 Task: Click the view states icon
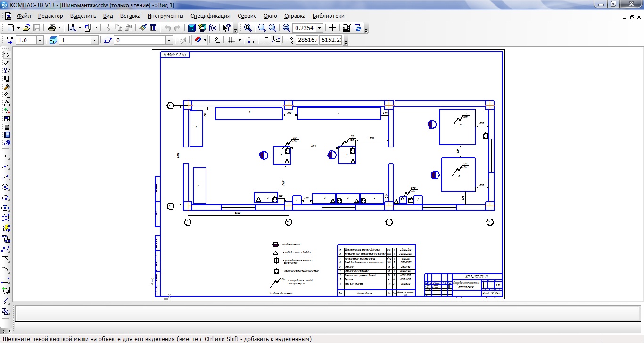tap(52, 41)
